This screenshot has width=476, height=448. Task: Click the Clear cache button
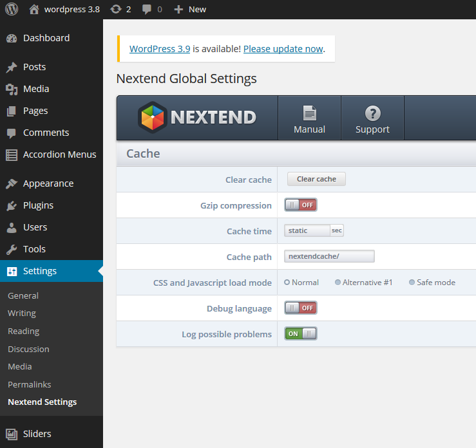(x=316, y=179)
